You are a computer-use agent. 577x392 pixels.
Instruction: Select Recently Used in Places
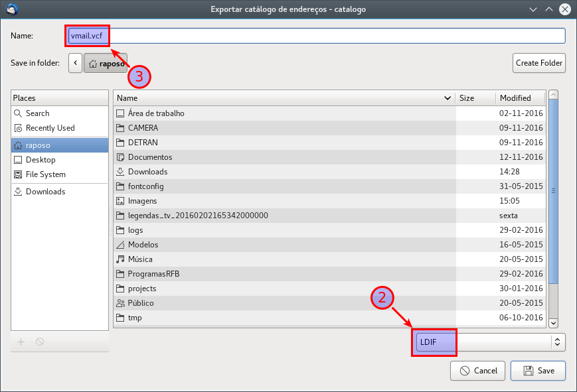tap(50, 128)
